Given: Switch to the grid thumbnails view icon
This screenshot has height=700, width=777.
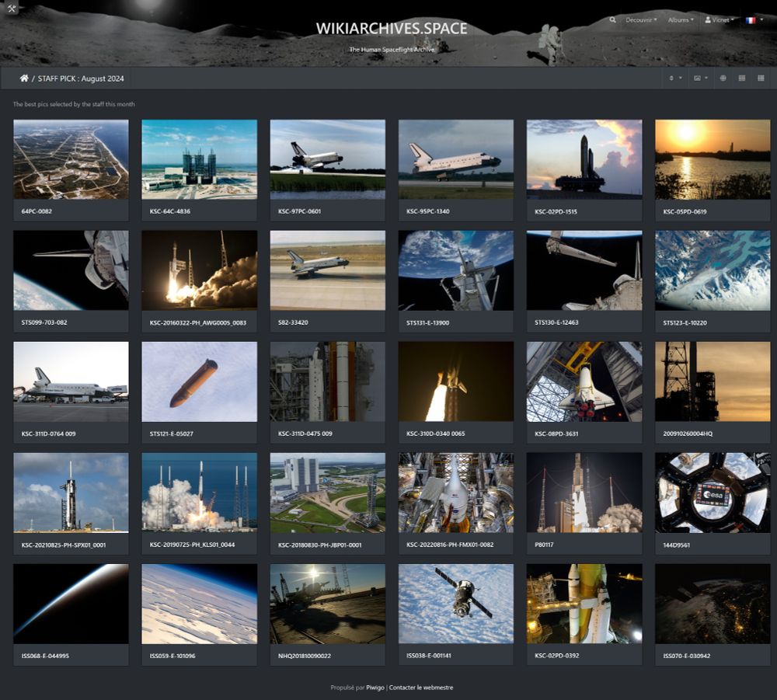Looking at the screenshot, I should (761, 78).
